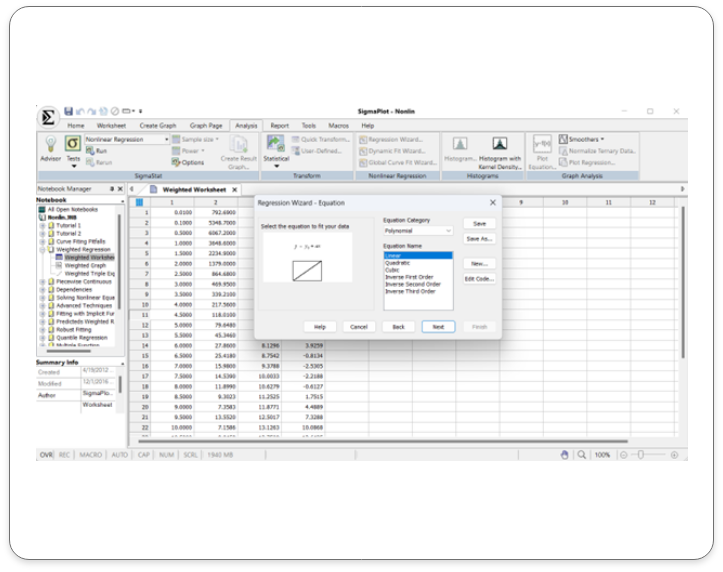Click the Advisor lightbulb icon

49,144
